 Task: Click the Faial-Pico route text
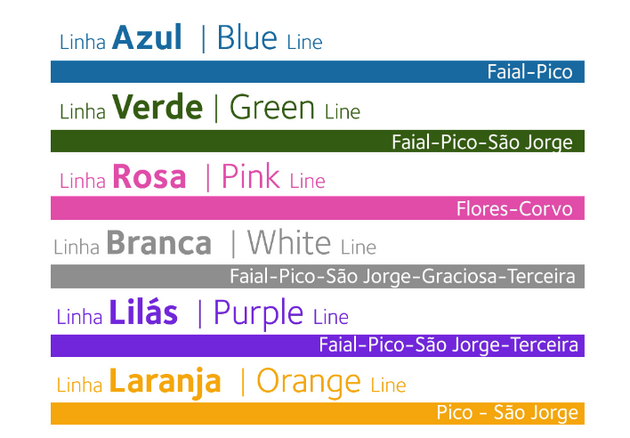pyautogui.click(x=530, y=72)
